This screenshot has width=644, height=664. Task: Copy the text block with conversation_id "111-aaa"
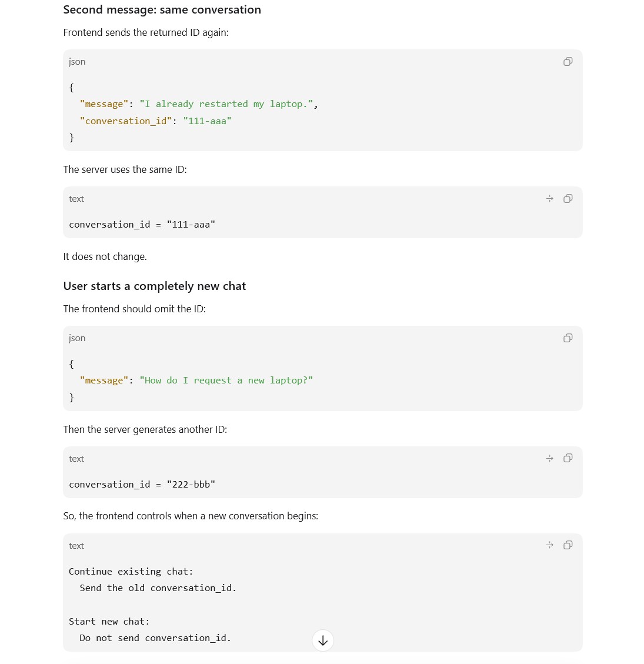(x=568, y=199)
